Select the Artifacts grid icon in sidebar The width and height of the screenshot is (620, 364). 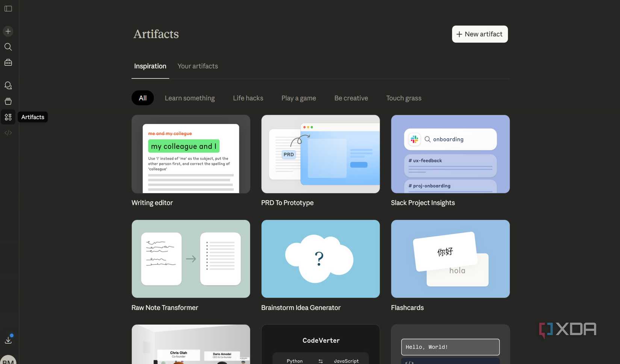pos(8,117)
